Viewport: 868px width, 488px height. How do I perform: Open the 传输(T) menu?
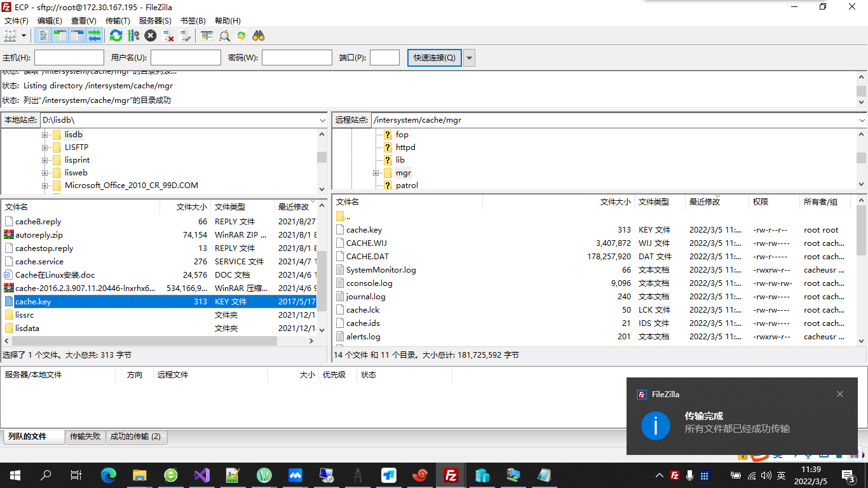[118, 21]
